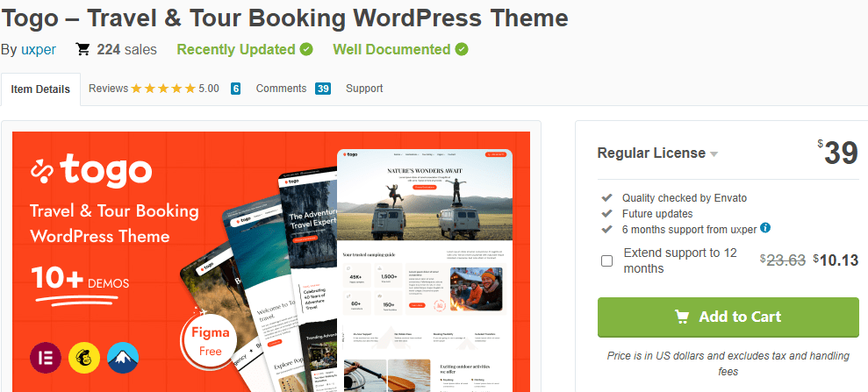Click the blue mountain icon in preview banner
Viewport: 868px width, 392px height.
coord(123,357)
